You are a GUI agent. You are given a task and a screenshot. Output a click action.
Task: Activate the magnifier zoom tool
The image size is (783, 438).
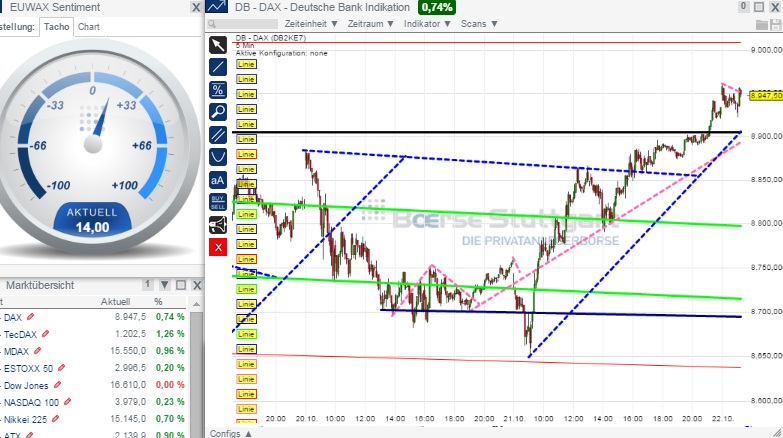click(x=218, y=112)
